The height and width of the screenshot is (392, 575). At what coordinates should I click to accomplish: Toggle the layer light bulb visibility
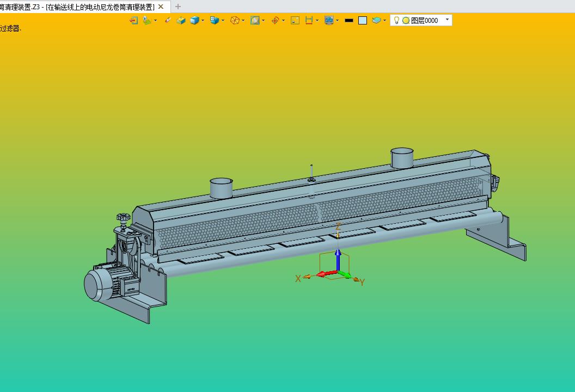pos(396,20)
